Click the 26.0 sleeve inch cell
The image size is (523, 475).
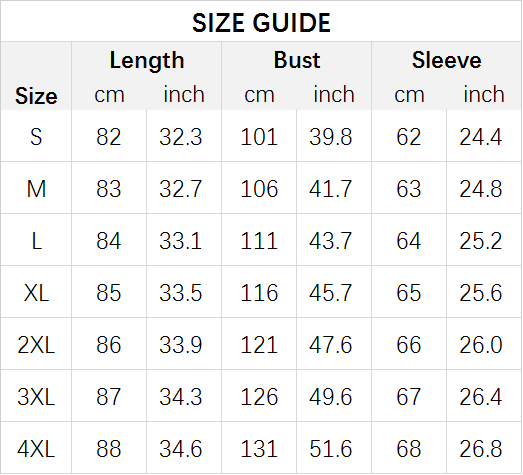[481, 345]
